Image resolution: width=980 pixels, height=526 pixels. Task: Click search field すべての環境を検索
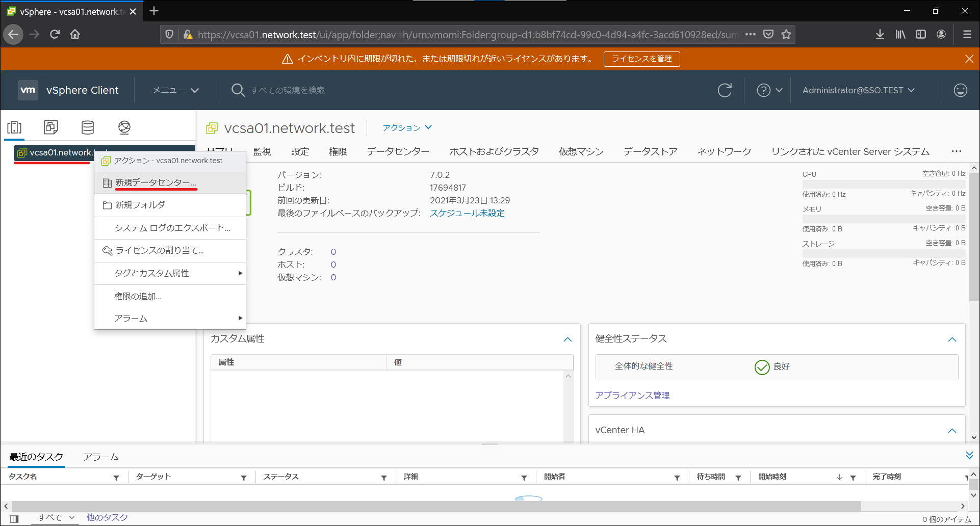point(288,90)
